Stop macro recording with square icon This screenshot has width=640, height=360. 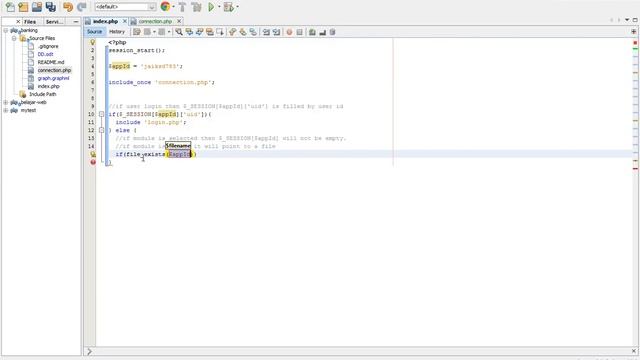pyautogui.click(x=300, y=32)
